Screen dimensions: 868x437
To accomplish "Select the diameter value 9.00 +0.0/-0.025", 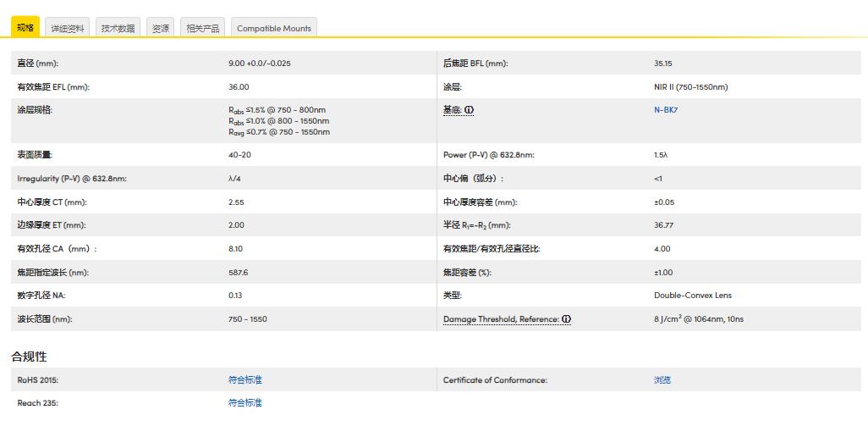I will pyautogui.click(x=260, y=64).
